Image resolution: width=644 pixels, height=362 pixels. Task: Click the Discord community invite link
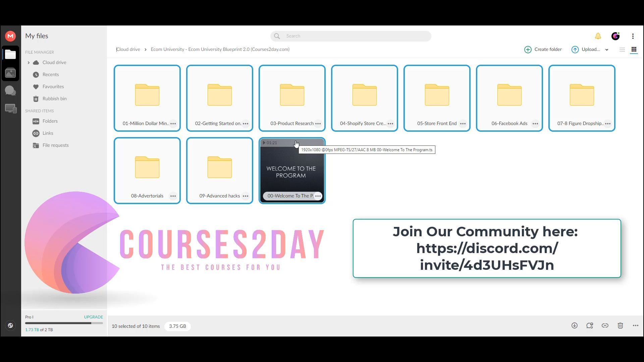(487, 257)
